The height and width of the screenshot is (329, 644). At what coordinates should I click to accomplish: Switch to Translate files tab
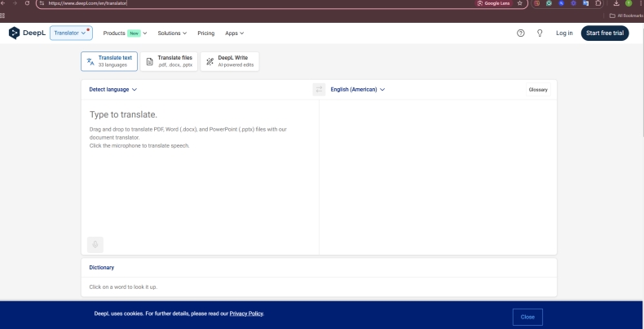(168, 62)
